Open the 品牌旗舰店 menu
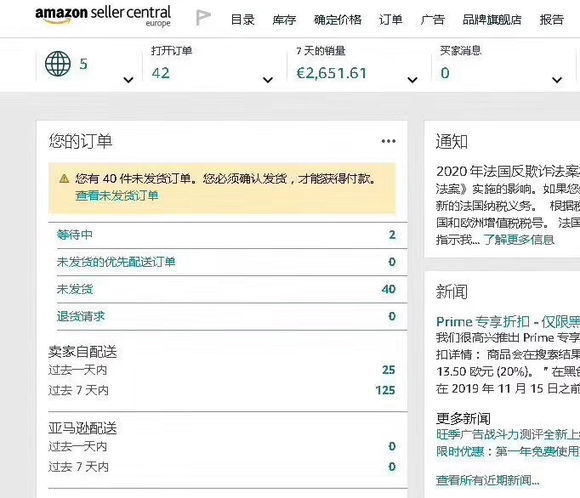The height and width of the screenshot is (498, 580). pyautogui.click(x=492, y=19)
